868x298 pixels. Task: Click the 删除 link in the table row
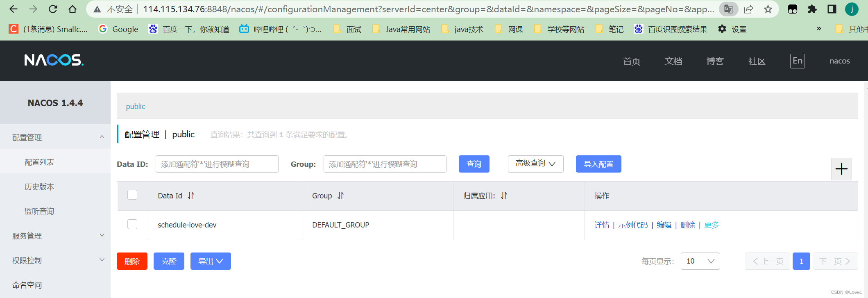click(x=688, y=225)
